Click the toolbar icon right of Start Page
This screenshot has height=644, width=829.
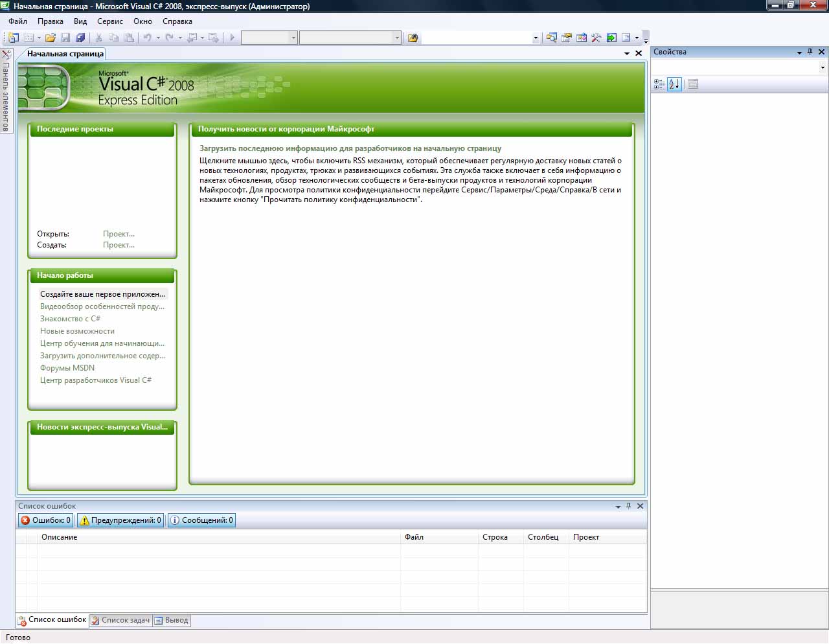point(626,38)
